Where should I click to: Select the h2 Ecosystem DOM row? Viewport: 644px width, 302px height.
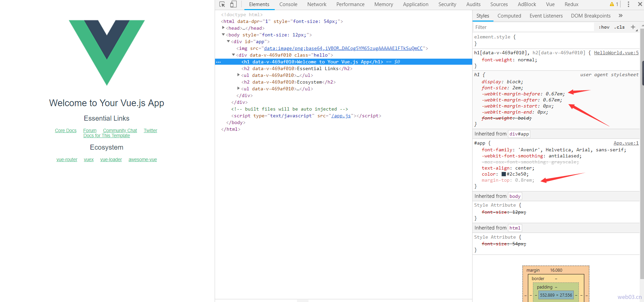pyautogui.click(x=289, y=82)
